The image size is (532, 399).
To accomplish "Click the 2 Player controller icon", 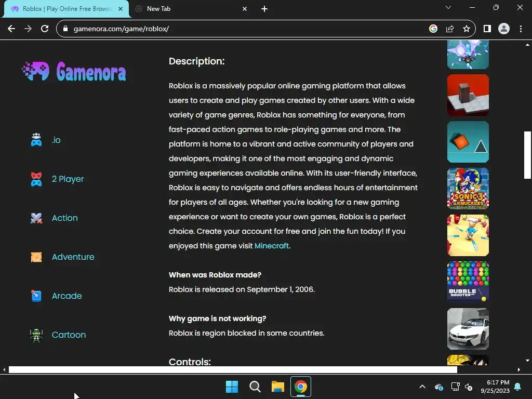I will pos(36,179).
